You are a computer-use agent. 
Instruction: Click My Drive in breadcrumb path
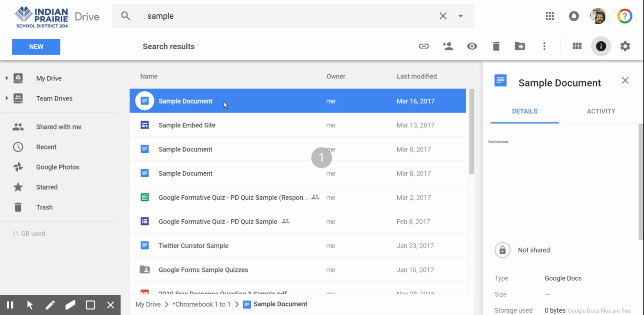[x=148, y=304]
